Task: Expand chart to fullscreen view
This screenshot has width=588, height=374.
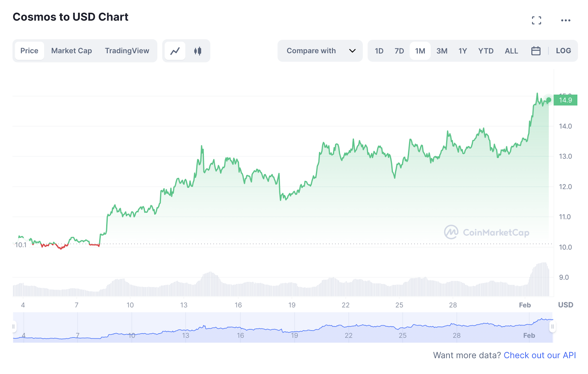Action: click(x=536, y=21)
